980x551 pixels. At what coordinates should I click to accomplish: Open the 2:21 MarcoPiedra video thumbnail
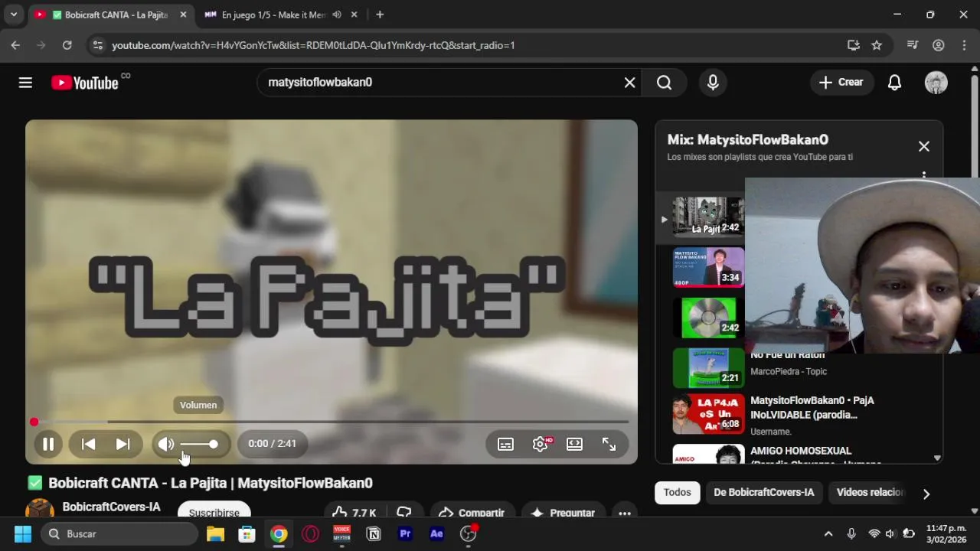[x=708, y=368]
